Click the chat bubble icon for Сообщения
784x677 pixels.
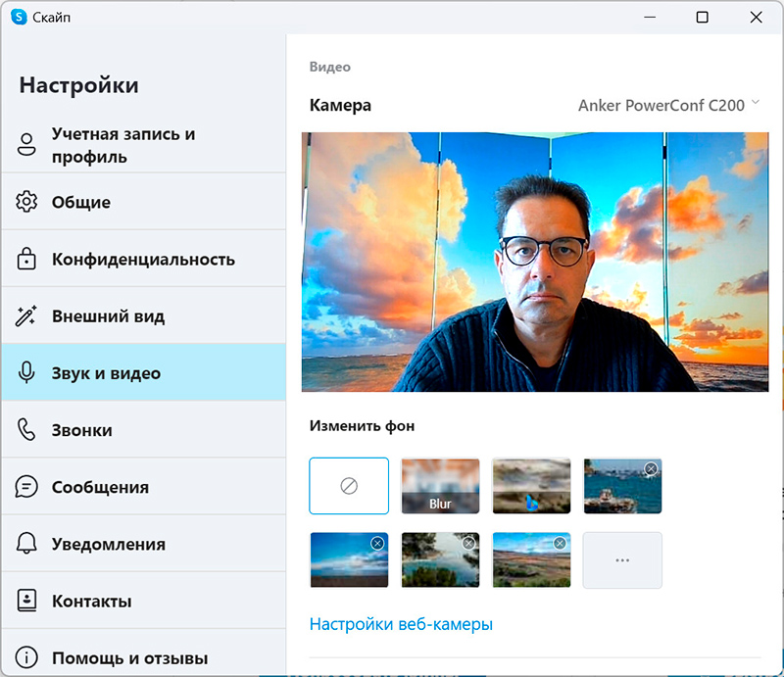[x=26, y=487]
